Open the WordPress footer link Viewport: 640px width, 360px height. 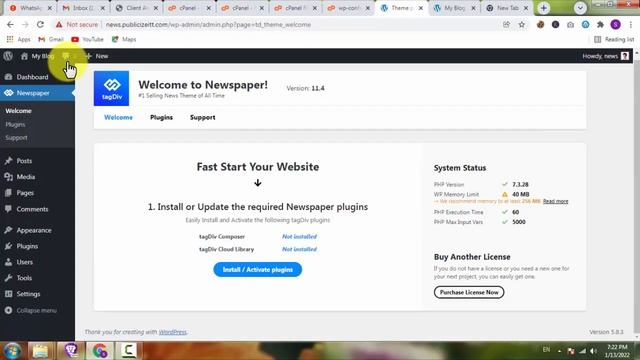click(x=173, y=332)
